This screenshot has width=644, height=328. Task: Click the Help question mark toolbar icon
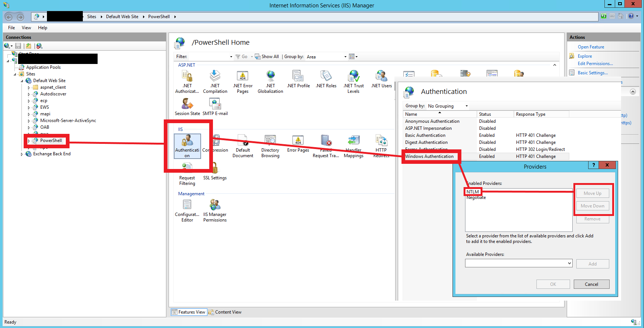pyautogui.click(x=631, y=16)
